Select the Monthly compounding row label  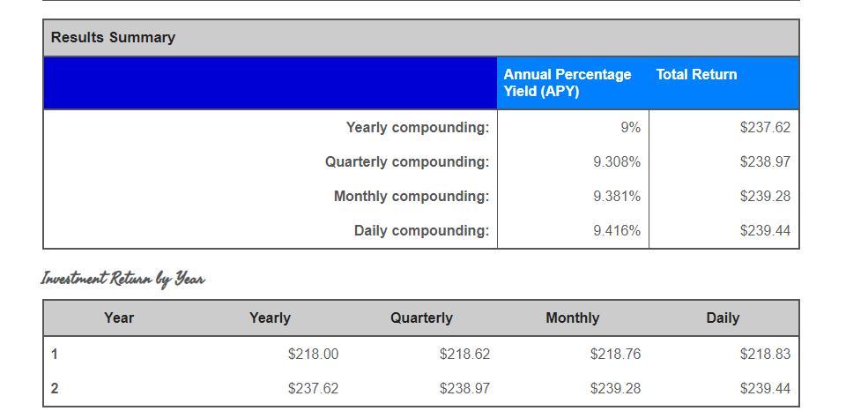point(411,197)
